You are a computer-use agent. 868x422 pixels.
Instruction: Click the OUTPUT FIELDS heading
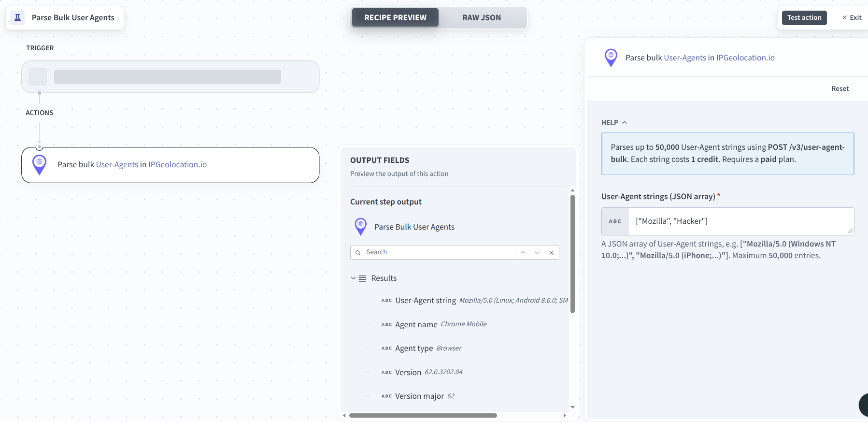pos(380,160)
